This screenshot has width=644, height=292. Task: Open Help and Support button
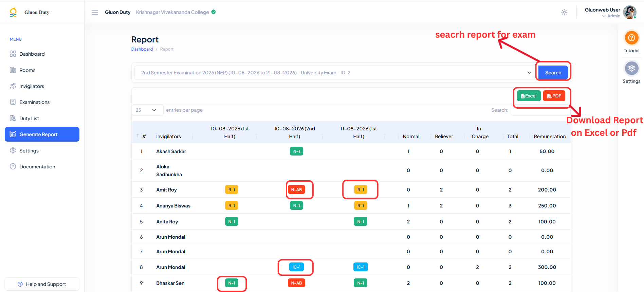tap(42, 284)
